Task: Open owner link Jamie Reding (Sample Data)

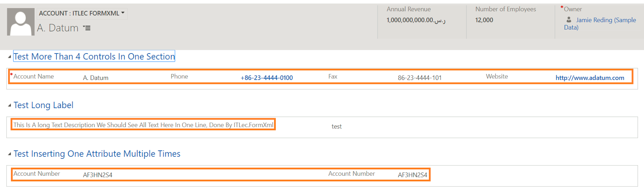Action: pyautogui.click(x=600, y=24)
